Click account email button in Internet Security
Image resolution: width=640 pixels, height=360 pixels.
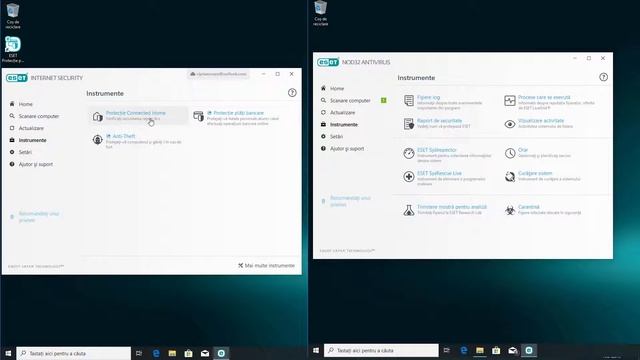pyautogui.click(x=218, y=74)
